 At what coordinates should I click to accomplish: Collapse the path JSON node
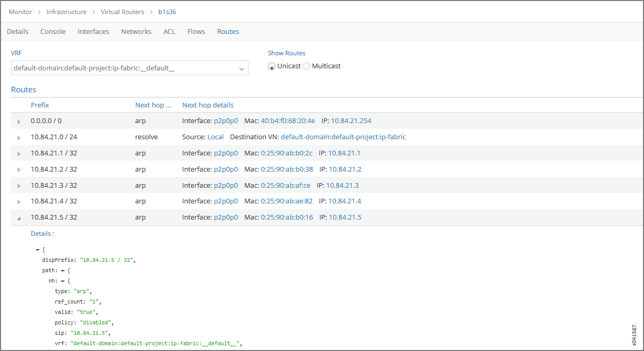63,271
